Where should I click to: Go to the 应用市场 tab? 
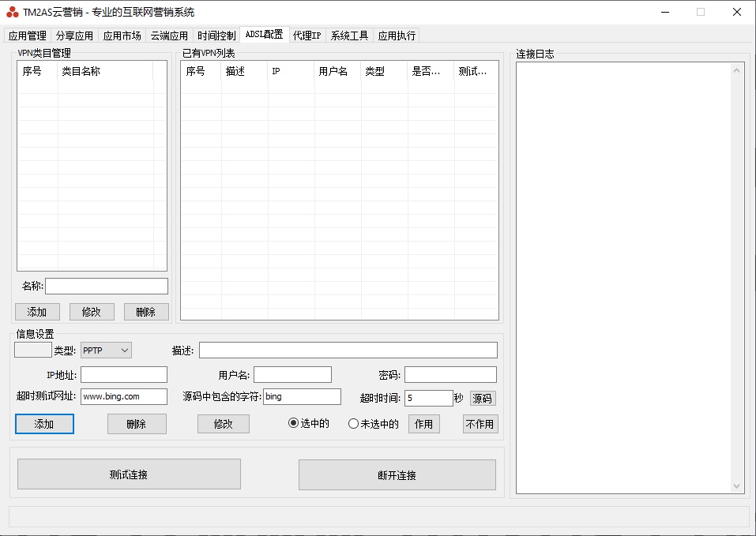122,36
